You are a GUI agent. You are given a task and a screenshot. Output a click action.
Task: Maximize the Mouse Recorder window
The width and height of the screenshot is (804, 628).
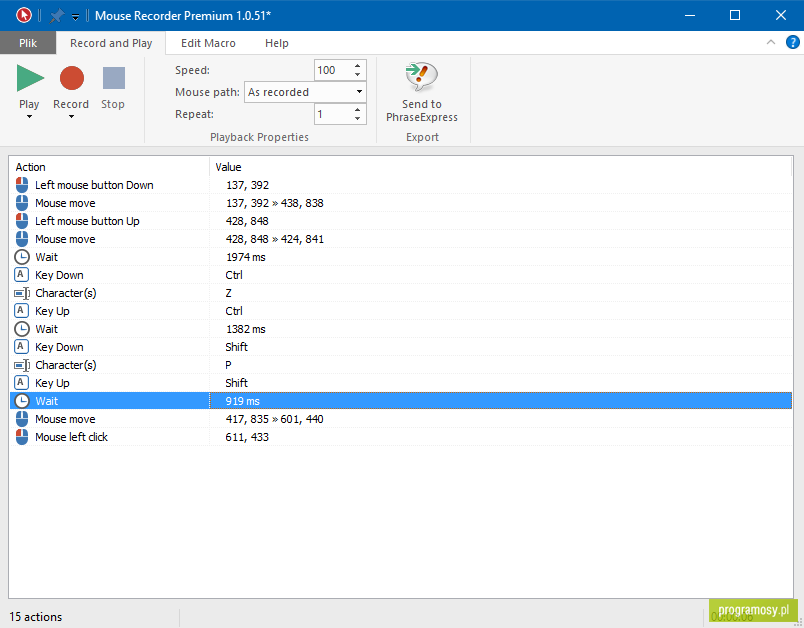pyautogui.click(x=735, y=15)
